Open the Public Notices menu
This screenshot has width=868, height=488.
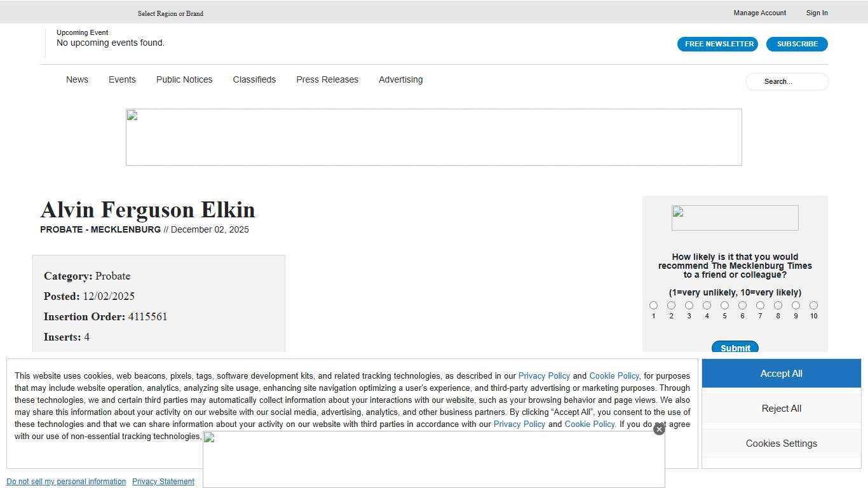pyautogui.click(x=184, y=79)
